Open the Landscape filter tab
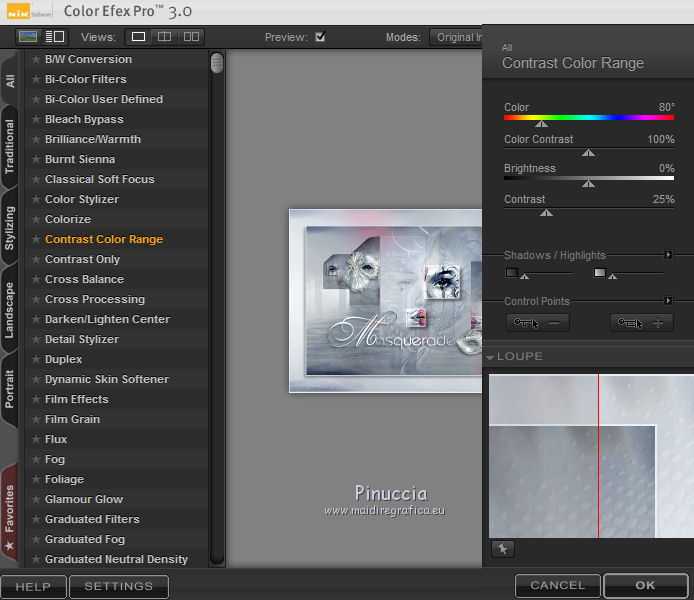This screenshot has height=600, width=694. pyautogui.click(x=10, y=310)
